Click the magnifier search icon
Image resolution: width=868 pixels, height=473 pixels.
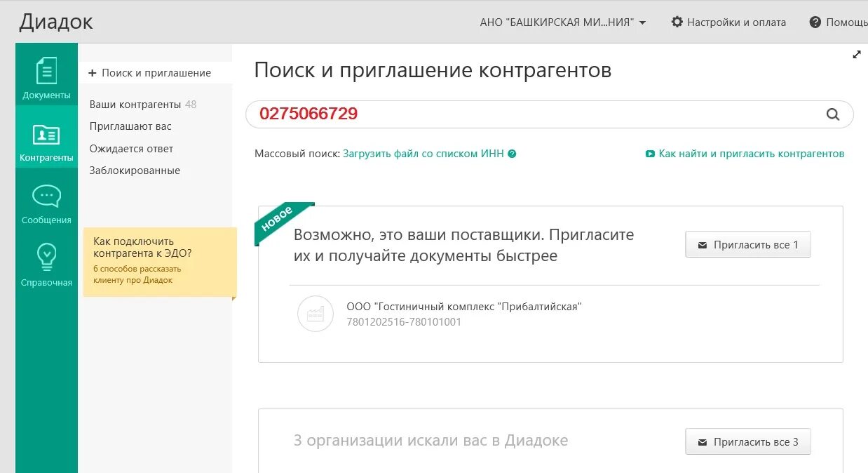coord(833,114)
